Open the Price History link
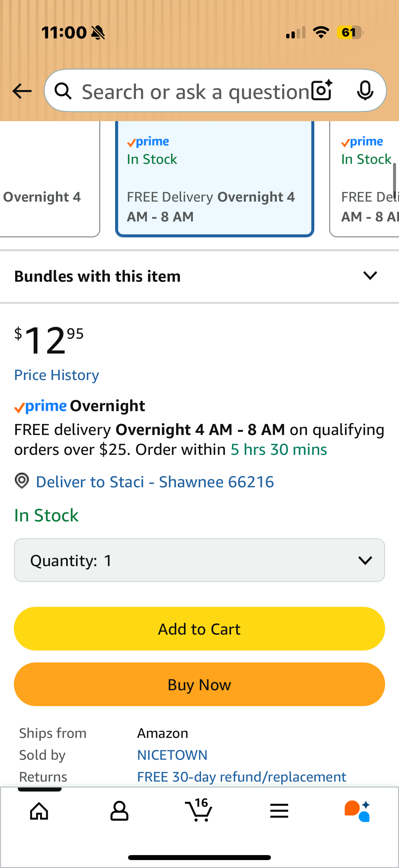This screenshot has width=399, height=868. (57, 375)
